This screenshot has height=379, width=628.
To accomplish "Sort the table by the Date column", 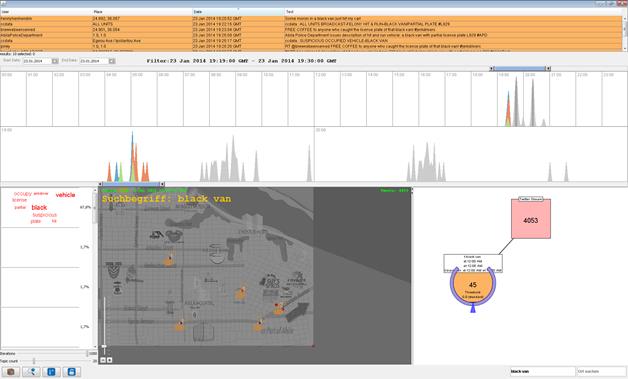I will pos(238,12).
